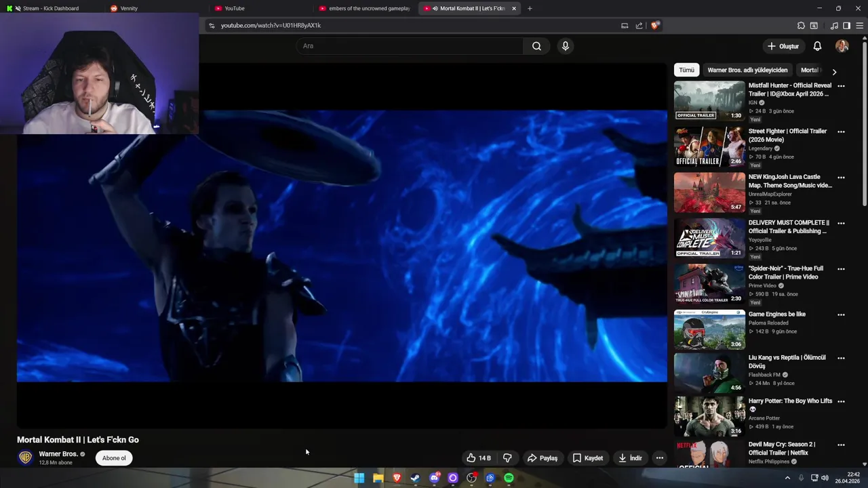Like the video with thumbs up

pyautogui.click(x=478, y=458)
